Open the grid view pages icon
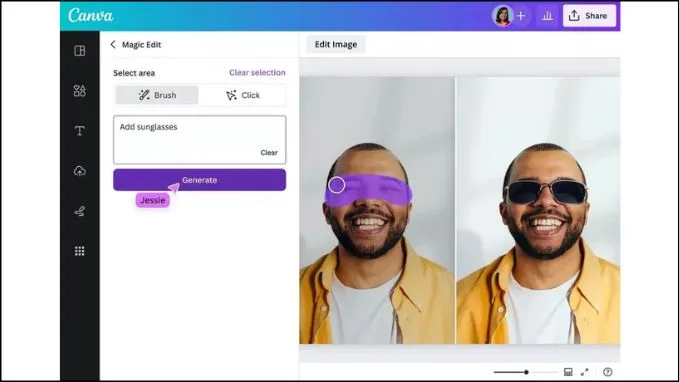The image size is (680, 382). [568, 372]
